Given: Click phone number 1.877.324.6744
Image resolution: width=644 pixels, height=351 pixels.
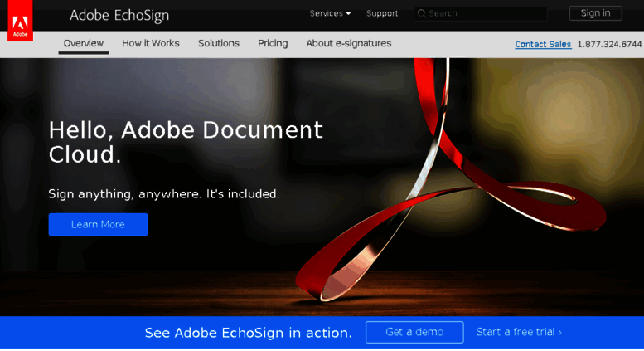Looking at the screenshot, I should (x=609, y=44).
